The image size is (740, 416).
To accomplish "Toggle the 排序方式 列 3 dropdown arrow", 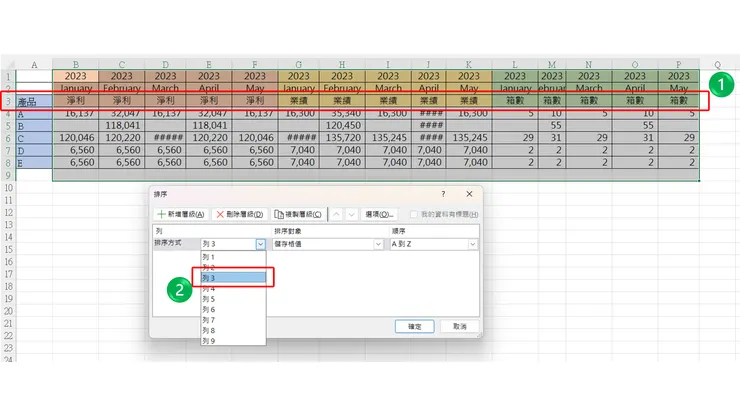I will (261, 244).
